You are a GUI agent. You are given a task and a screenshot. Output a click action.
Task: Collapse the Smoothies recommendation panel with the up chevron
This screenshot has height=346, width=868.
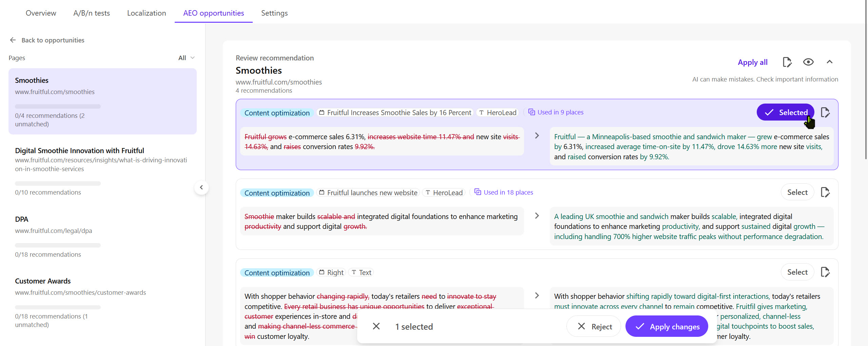[x=829, y=62]
